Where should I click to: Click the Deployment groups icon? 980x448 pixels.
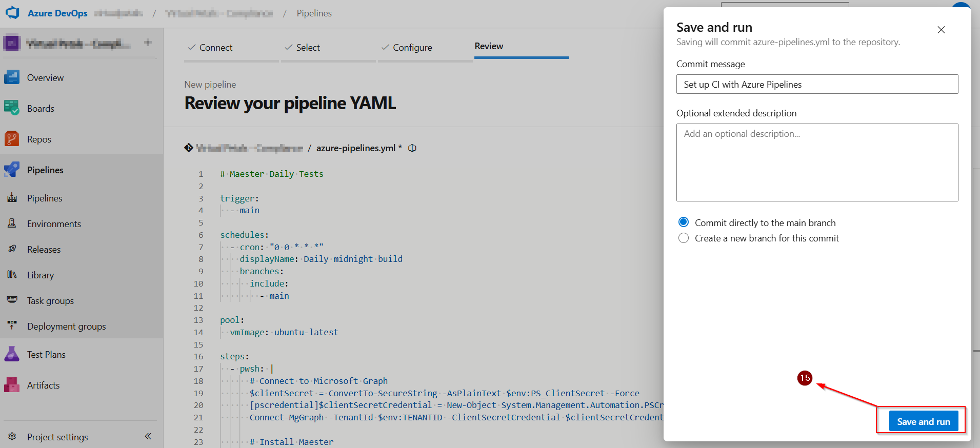[12, 326]
